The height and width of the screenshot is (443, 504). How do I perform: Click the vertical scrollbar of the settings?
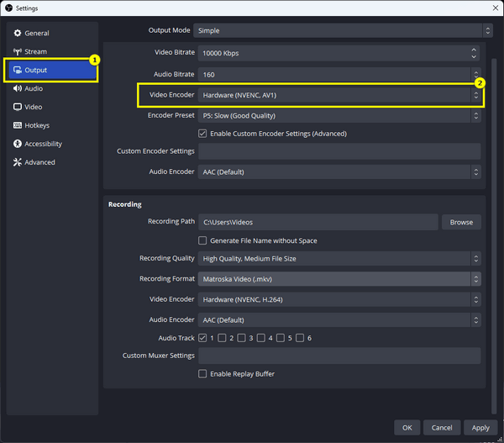click(494, 236)
